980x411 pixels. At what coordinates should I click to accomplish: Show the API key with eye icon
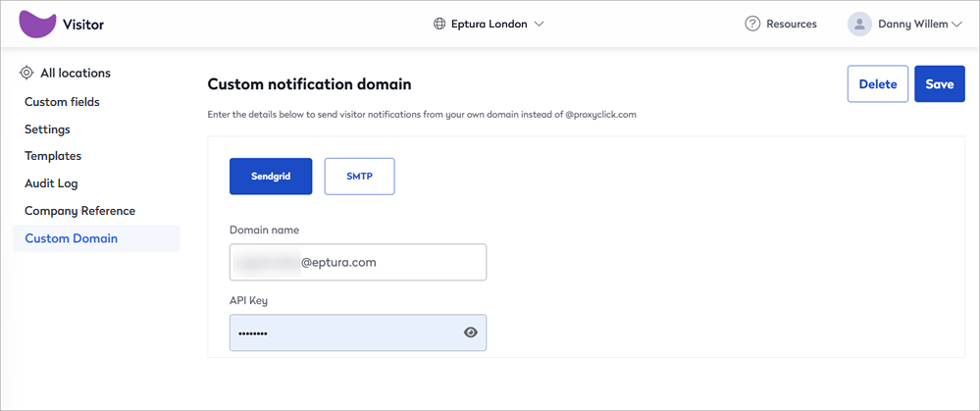471,333
